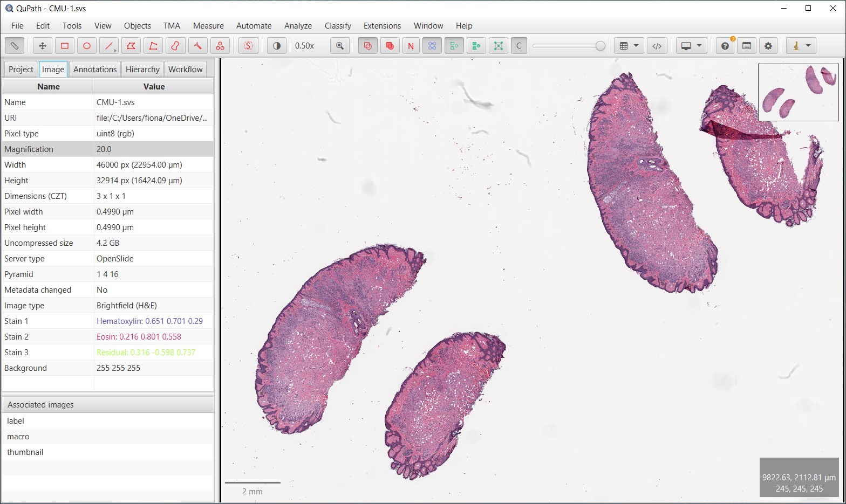
Task: Toggle selection mode S button
Action: coord(248,46)
